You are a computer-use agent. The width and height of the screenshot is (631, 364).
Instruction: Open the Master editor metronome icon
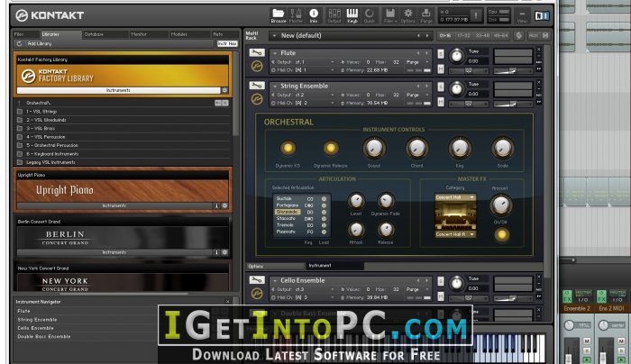point(297,14)
